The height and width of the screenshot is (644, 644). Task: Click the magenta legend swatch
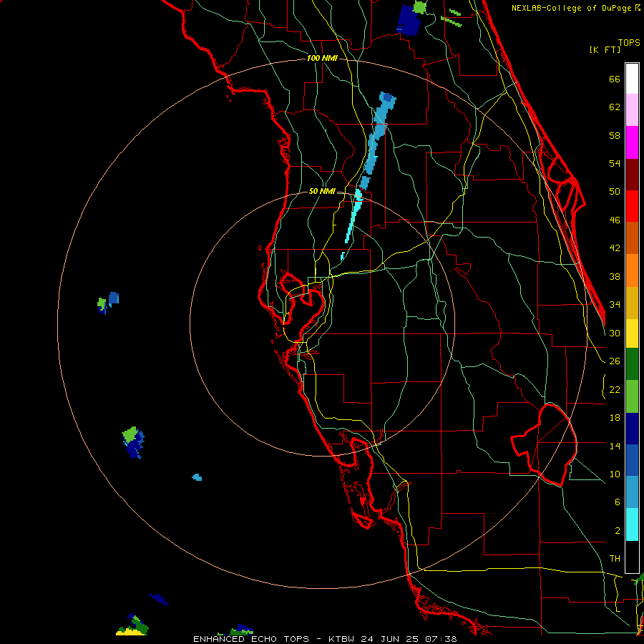coord(632,142)
